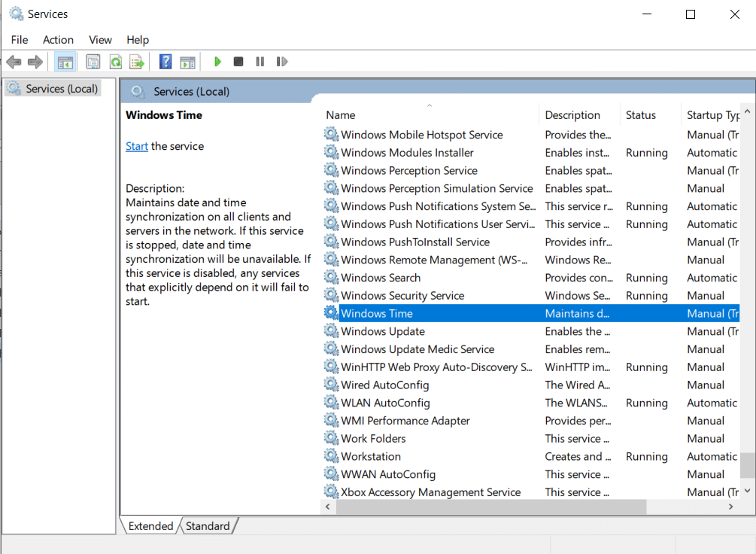Click the Export List toolbar icon
This screenshot has height=554, width=756.
pyautogui.click(x=136, y=62)
